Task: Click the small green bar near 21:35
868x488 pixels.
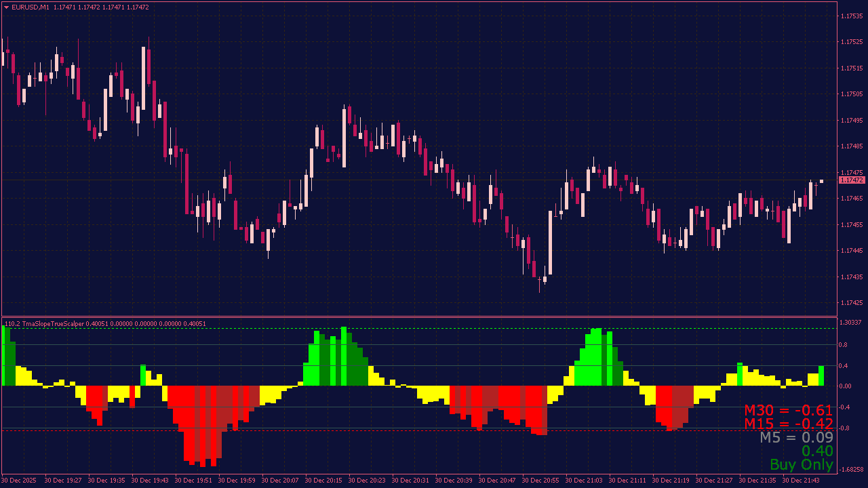Action: pyautogui.click(x=739, y=373)
